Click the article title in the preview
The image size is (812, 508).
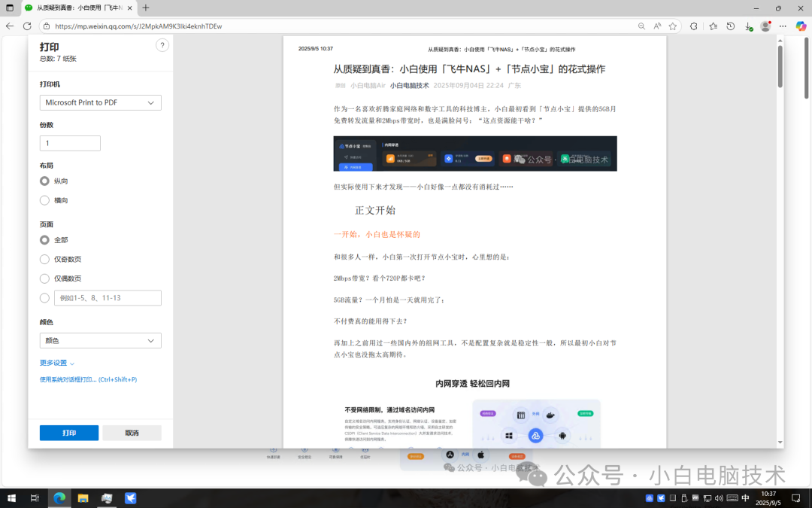point(469,69)
